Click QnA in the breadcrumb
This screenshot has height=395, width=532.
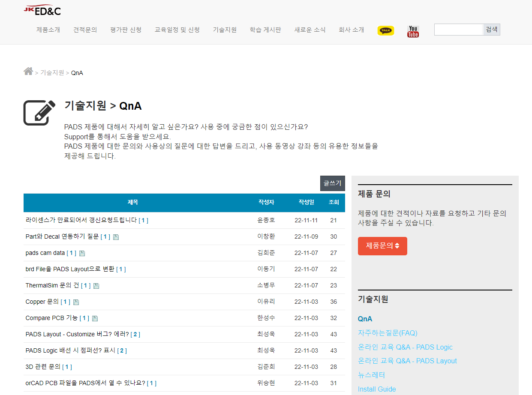[77, 73]
